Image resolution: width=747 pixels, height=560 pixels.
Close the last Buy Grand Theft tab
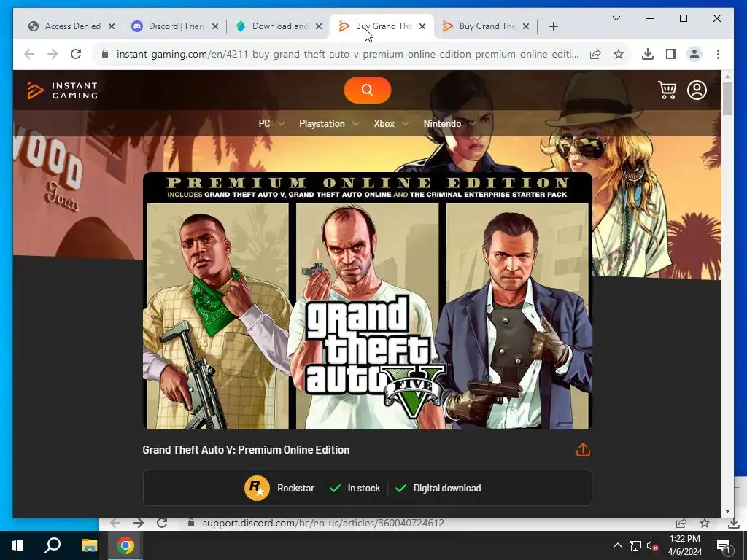coord(525,26)
